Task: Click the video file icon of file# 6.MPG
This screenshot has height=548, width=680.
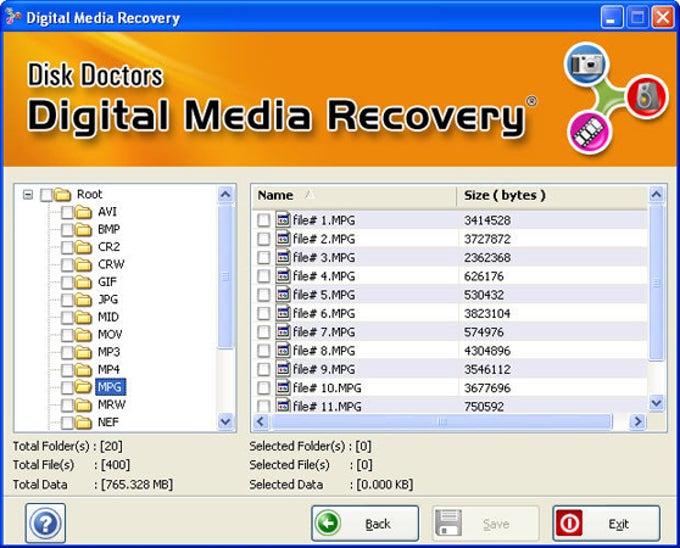Action: click(x=283, y=313)
